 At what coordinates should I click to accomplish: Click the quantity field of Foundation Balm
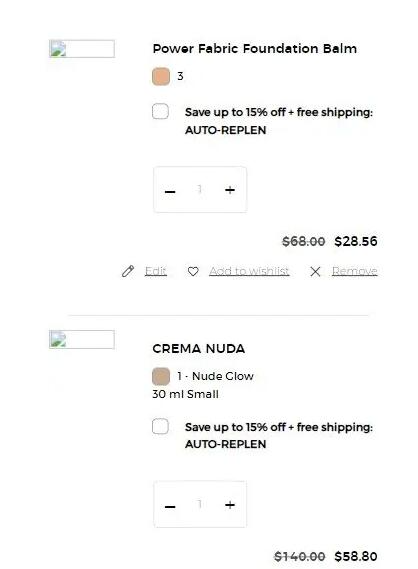[200, 189]
